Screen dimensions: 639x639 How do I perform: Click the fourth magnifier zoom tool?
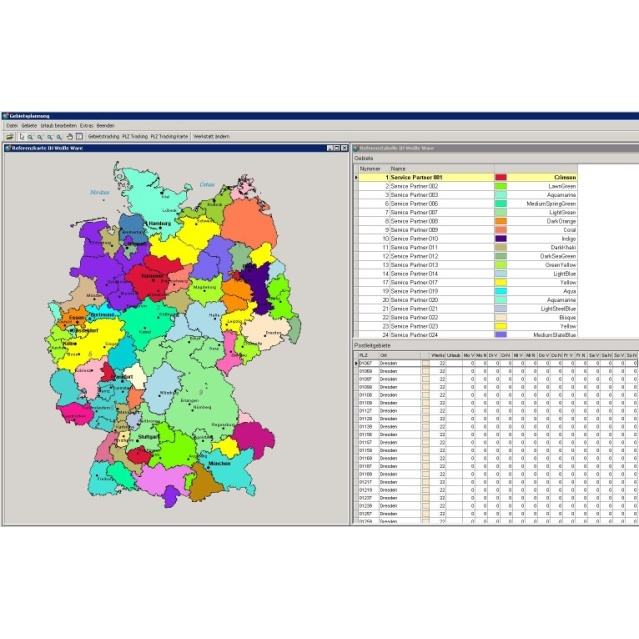click(59, 137)
